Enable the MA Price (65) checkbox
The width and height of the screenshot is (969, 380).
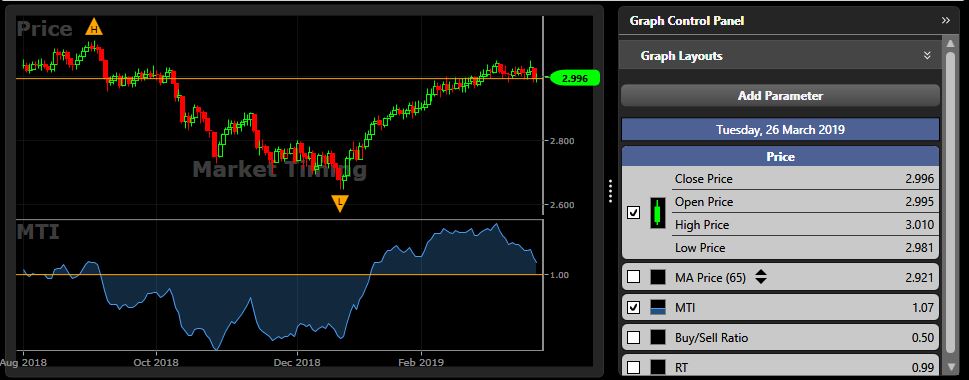coord(633,277)
